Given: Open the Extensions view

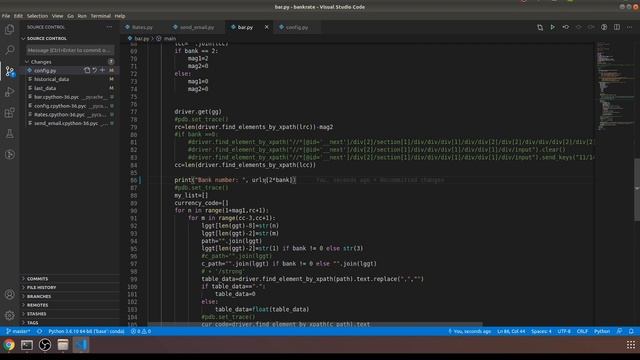Looking at the screenshot, I should pos(9,113).
